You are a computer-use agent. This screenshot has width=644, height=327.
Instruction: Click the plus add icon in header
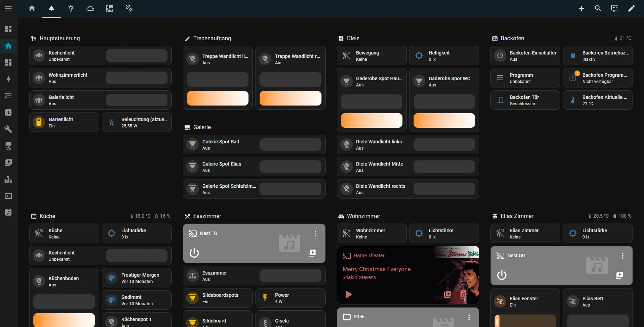[x=581, y=8]
